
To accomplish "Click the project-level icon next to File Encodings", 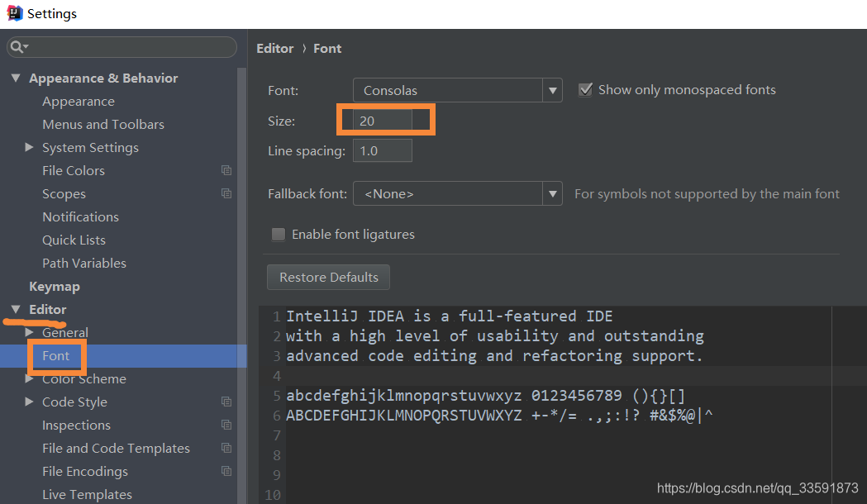I will coord(226,472).
